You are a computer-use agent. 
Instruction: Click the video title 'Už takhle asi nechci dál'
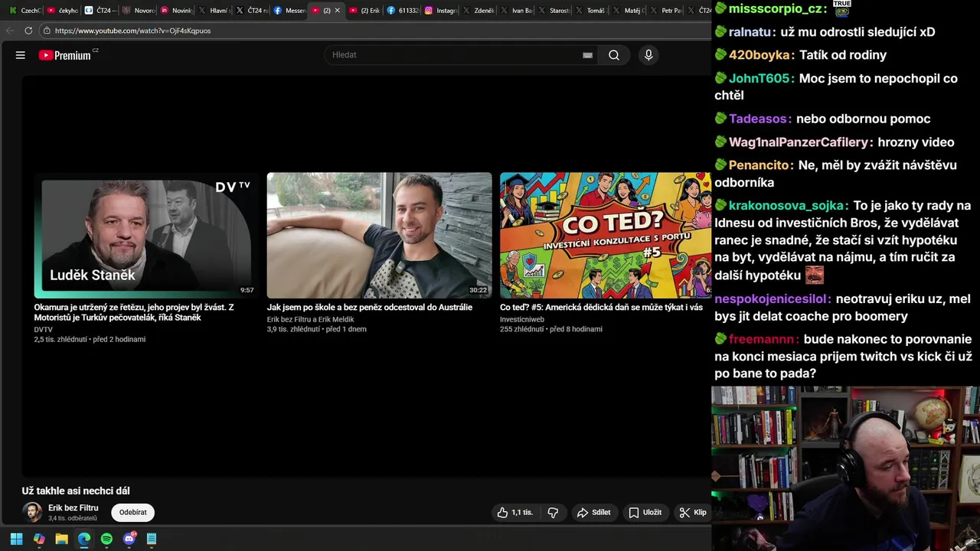76,491
